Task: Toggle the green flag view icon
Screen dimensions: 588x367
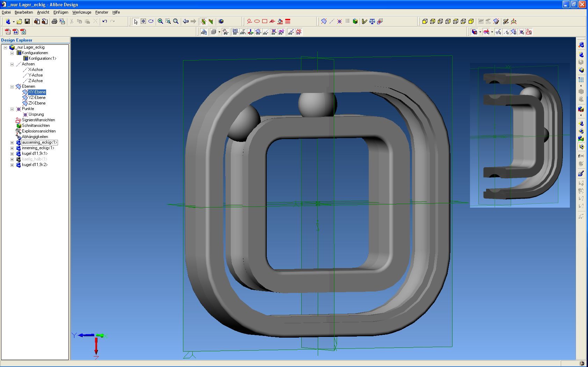Action: [211, 22]
